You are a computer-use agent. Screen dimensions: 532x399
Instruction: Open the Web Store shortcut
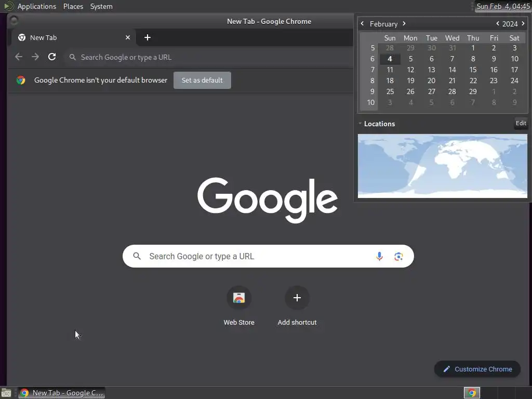tap(239, 306)
